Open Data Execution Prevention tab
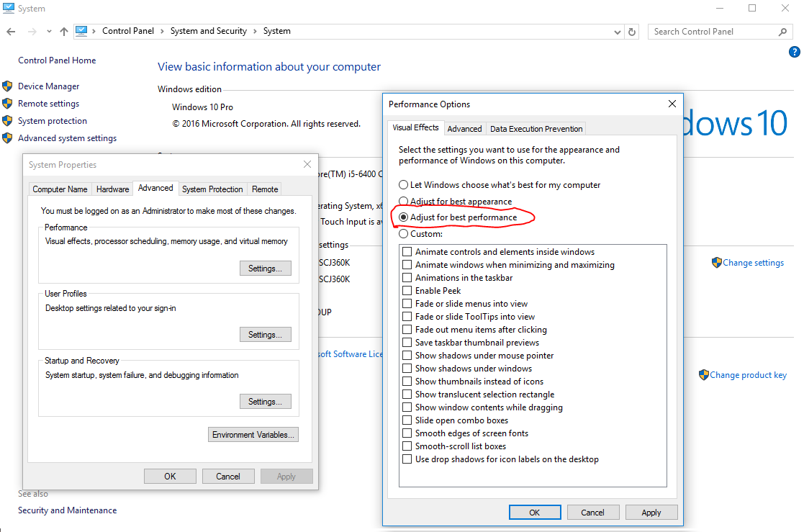Screen dimensions: 804x532 click(536, 129)
